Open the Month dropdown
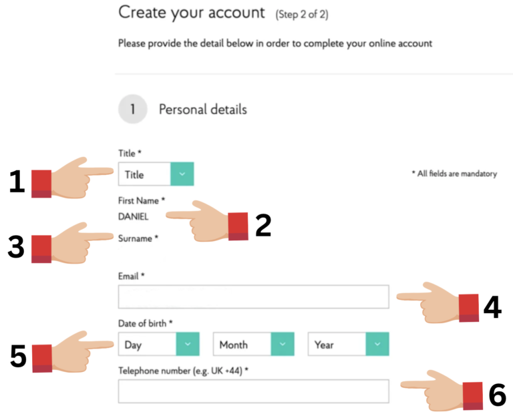 [254, 345]
